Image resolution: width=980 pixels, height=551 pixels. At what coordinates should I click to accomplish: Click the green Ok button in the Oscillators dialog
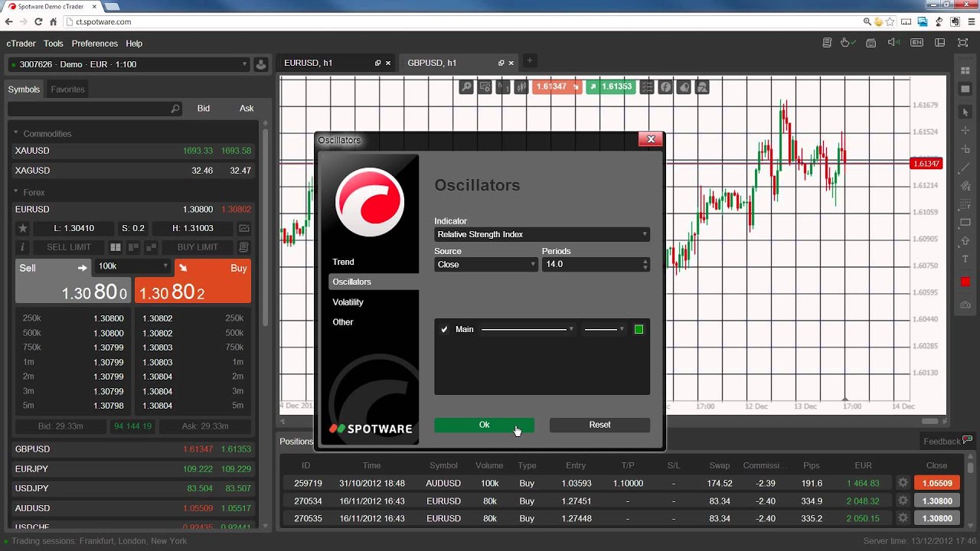pos(484,425)
